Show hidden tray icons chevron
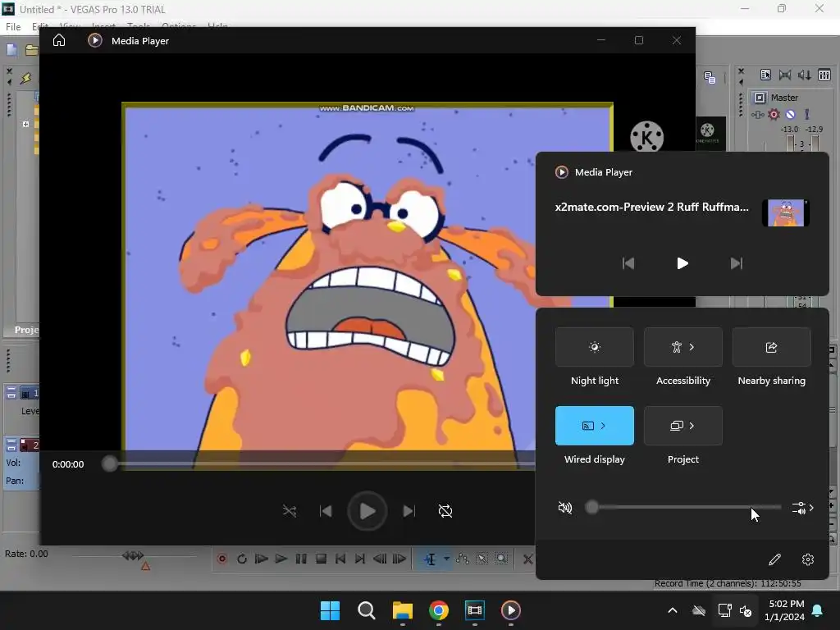 [x=673, y=610]
